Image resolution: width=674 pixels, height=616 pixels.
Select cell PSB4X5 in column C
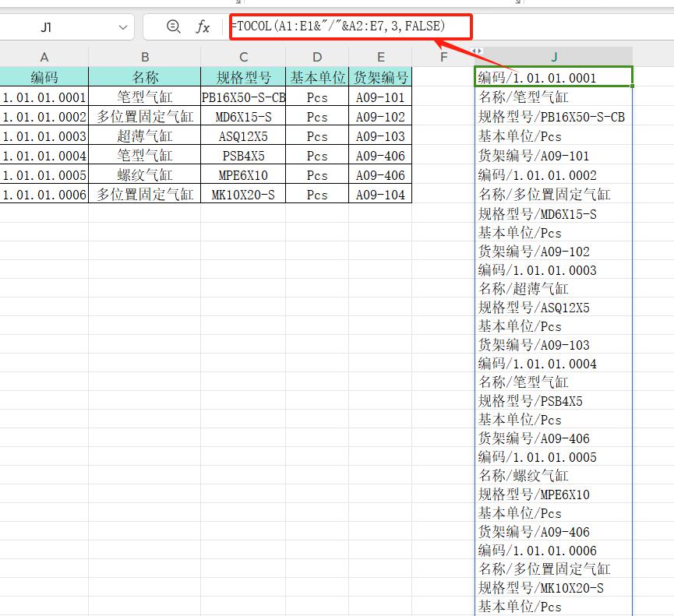point(243,155)
